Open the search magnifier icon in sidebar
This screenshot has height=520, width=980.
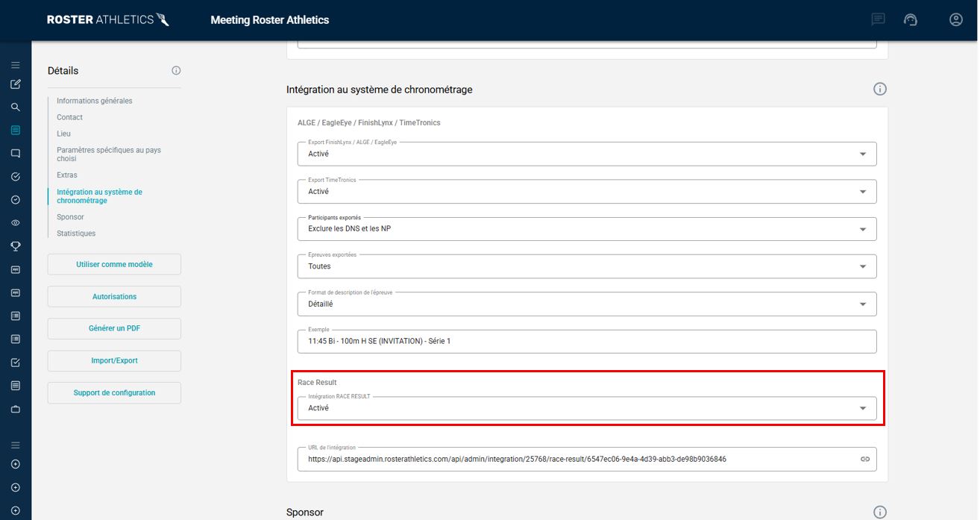point(16,107)
